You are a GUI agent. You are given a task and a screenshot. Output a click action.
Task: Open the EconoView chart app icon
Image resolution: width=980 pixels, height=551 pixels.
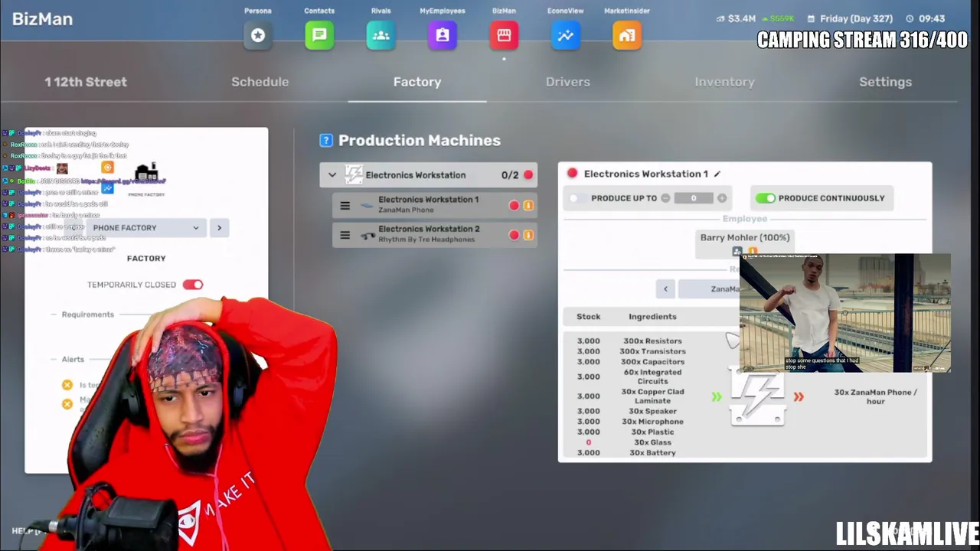pyautogui.click(x=566, y=35)
